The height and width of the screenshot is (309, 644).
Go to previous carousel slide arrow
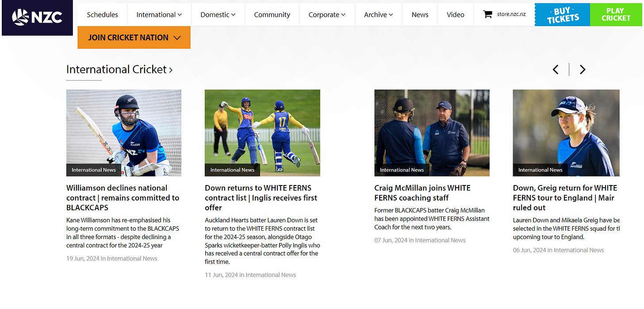click(x=556, y=70)
